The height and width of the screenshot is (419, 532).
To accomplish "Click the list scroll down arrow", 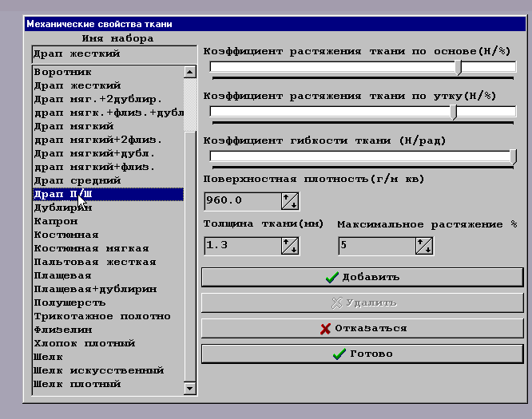I will [x=190, y=389].
